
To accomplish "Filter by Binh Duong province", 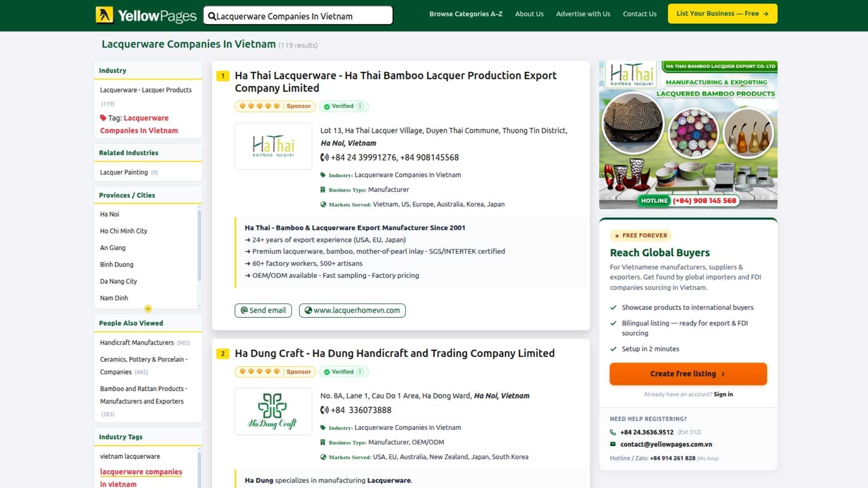I will pyautogui.click(x=117, y=264).
